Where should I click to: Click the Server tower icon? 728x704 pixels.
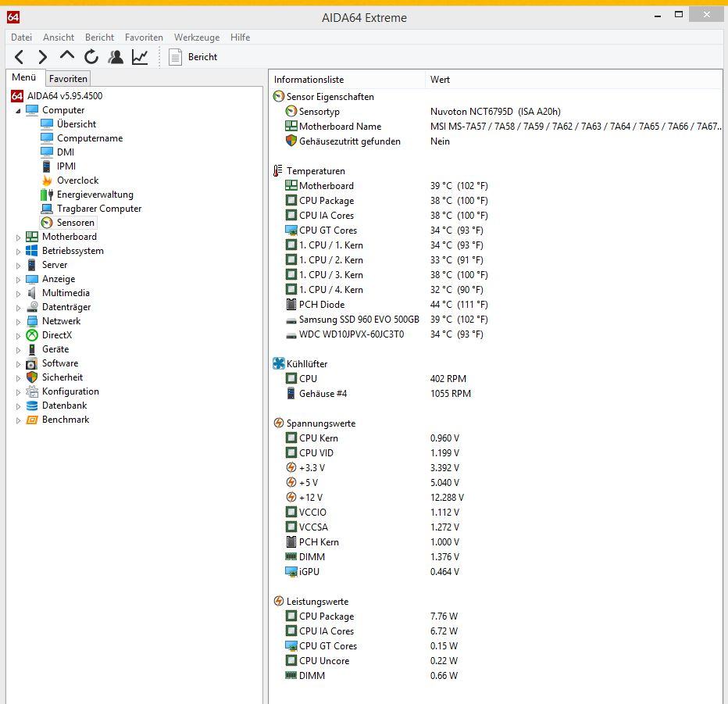pos(32,265)
